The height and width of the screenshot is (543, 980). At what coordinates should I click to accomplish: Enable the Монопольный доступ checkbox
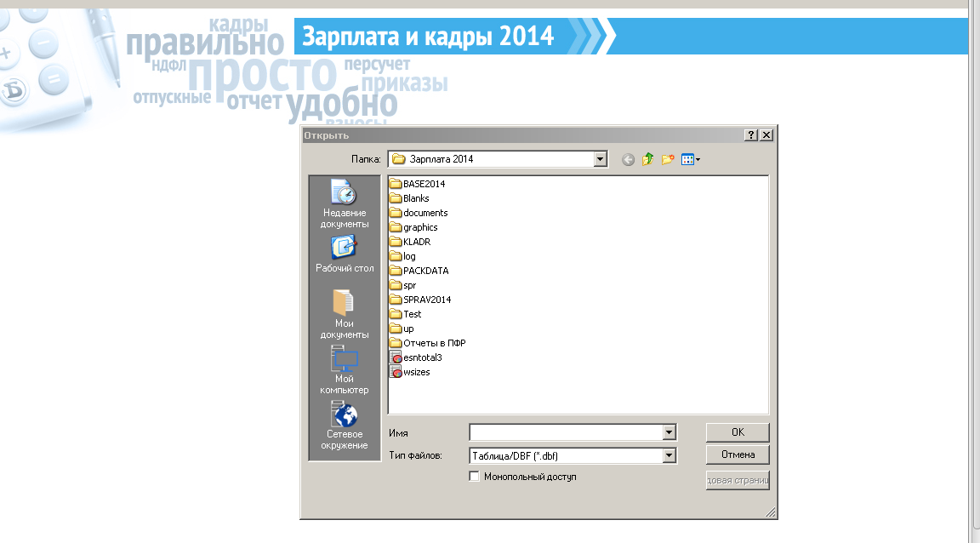tap(475, 477)
